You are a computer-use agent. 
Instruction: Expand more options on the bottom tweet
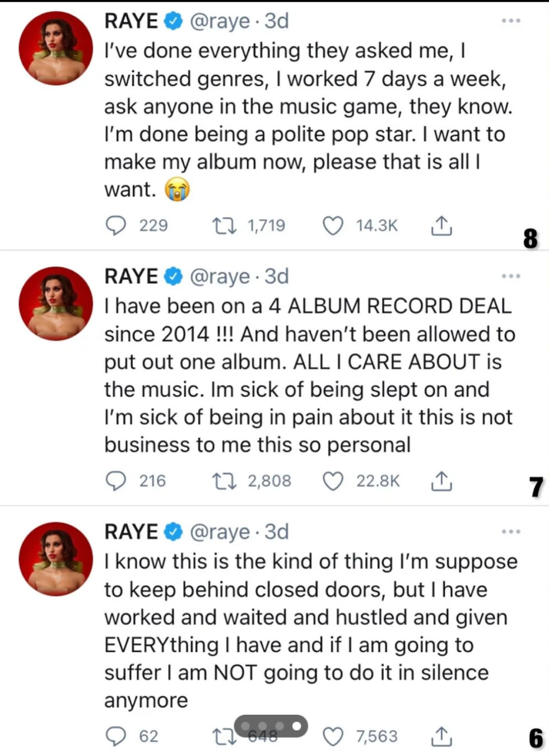pyautogui.click(x=511, y=531)
